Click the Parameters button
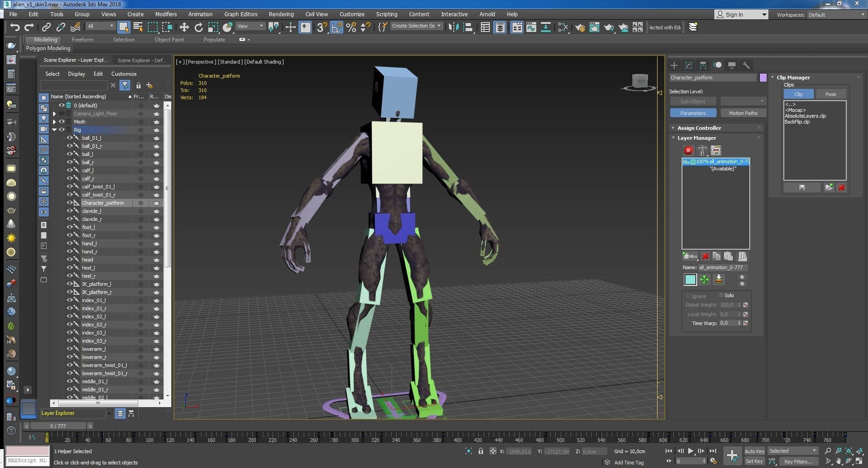Image resolution: width=868 pixels, height=468 pixels. click(693, 113)
